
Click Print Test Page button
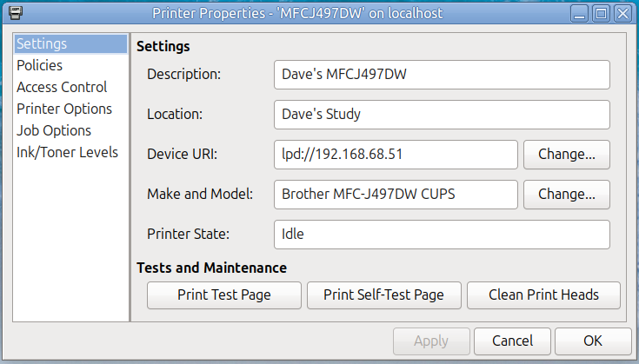(224, 295)
